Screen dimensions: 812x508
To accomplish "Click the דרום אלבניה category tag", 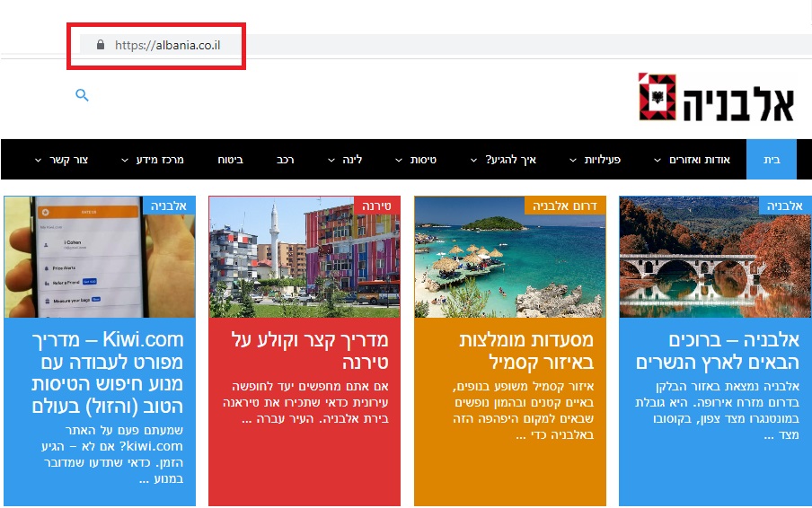I will point(565,206).
